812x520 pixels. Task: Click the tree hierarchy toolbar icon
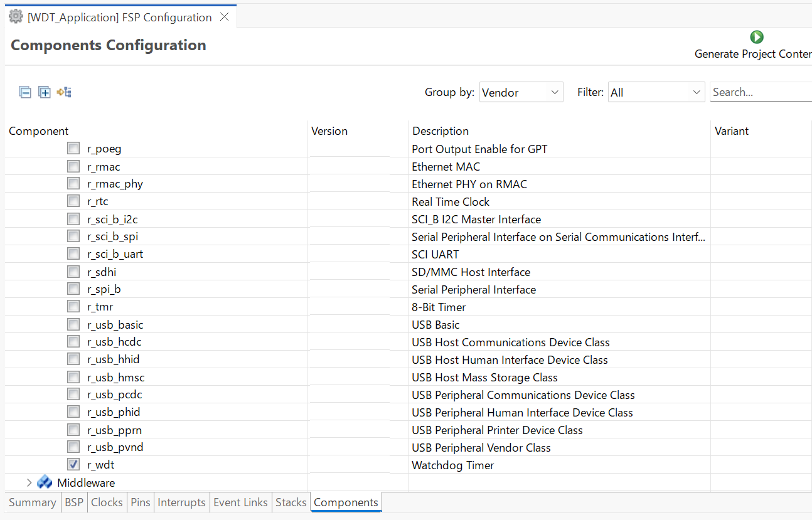[x=64, y=92]
